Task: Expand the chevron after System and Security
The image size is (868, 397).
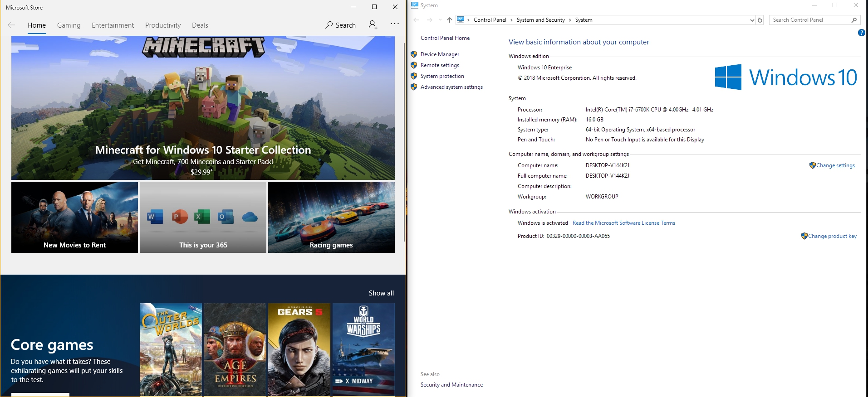Action: pos(570,20)
